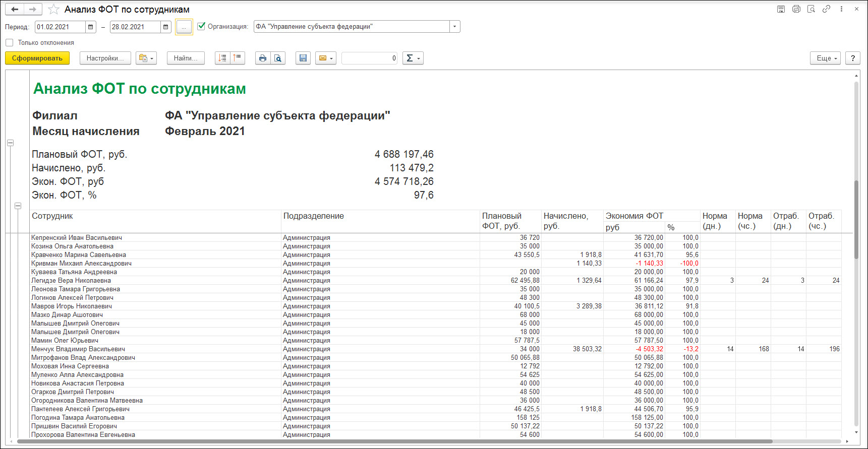Print the report using toolbar printer icon
868x449 pixels.
point(263,58)
